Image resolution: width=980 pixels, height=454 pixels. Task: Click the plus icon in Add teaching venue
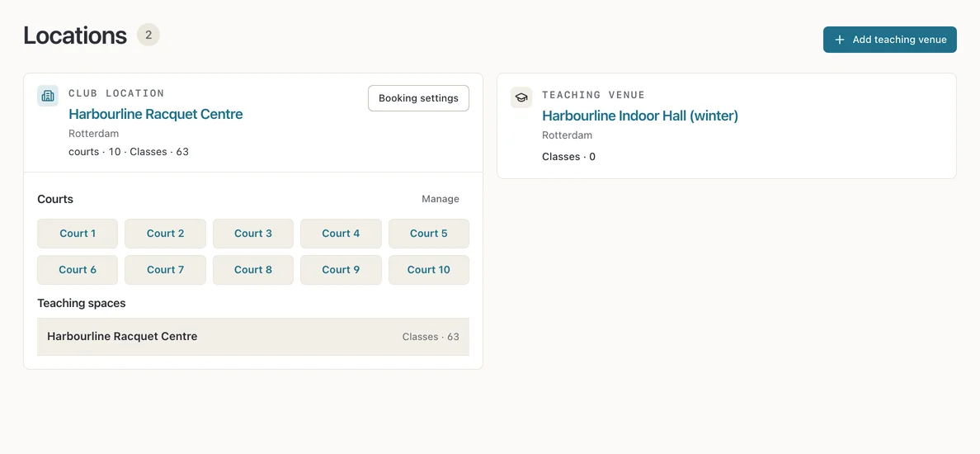point(840,40)
